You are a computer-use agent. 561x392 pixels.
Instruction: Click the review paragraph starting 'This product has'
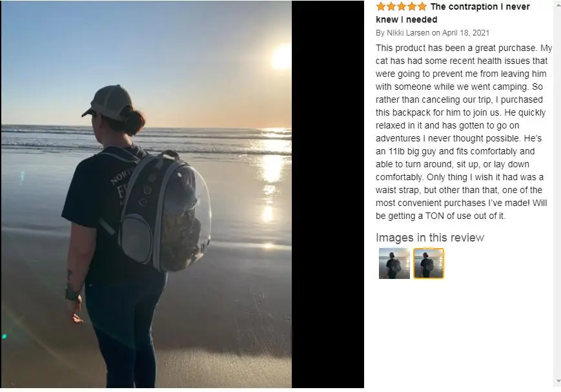tap(464, 132)
